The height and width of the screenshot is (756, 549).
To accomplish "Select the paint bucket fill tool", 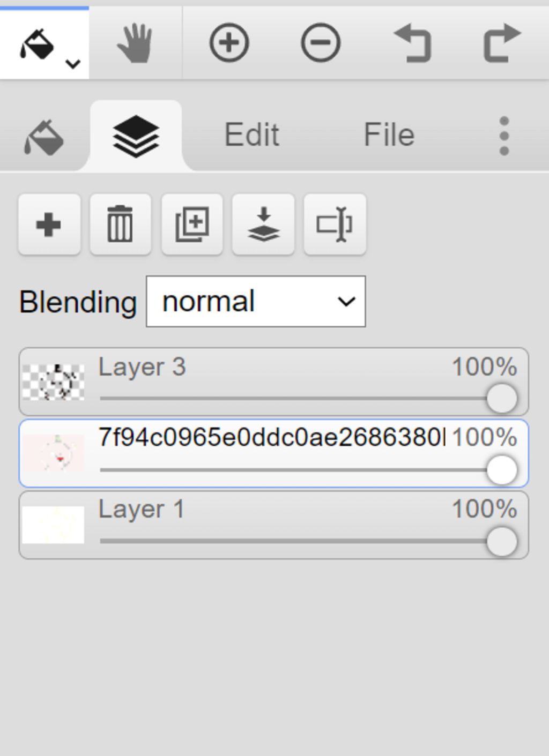I will (x=38, y=44).
